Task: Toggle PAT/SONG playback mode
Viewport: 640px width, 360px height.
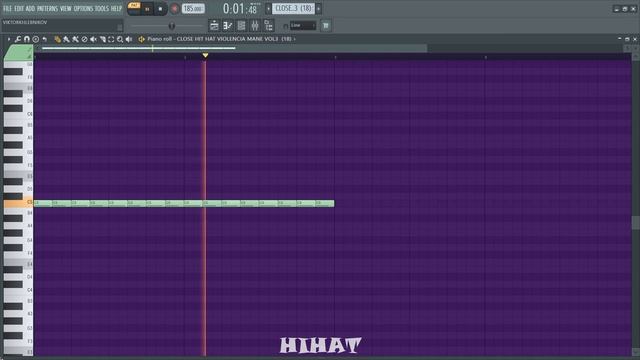Action: point(134,8)
